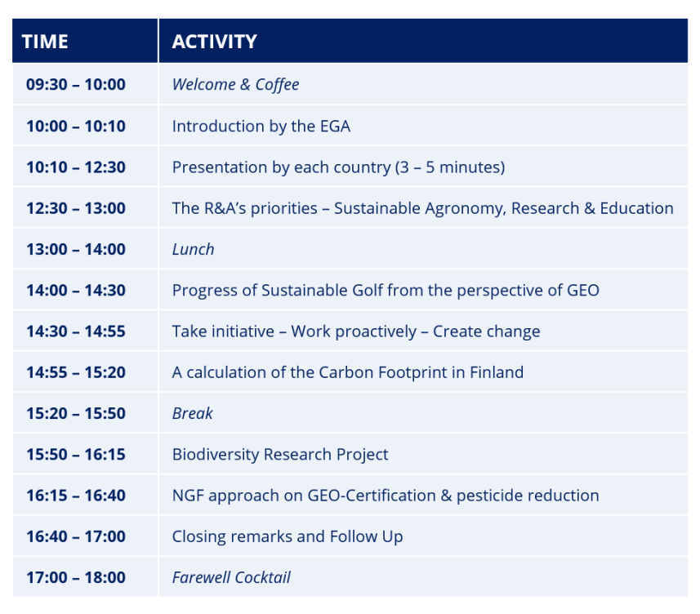Click the ACTIVITY column header
The width and height of the screenshot is (700, 614).
pos(214,42)
